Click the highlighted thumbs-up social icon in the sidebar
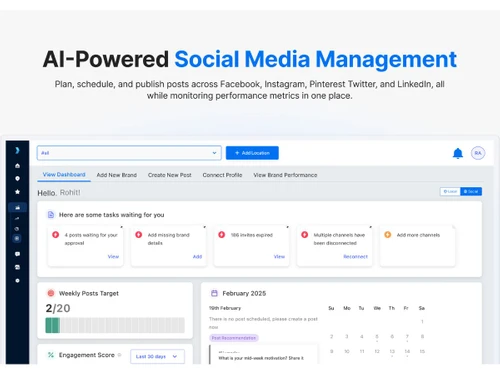500x375 pixels. click(x=18, y=207)
